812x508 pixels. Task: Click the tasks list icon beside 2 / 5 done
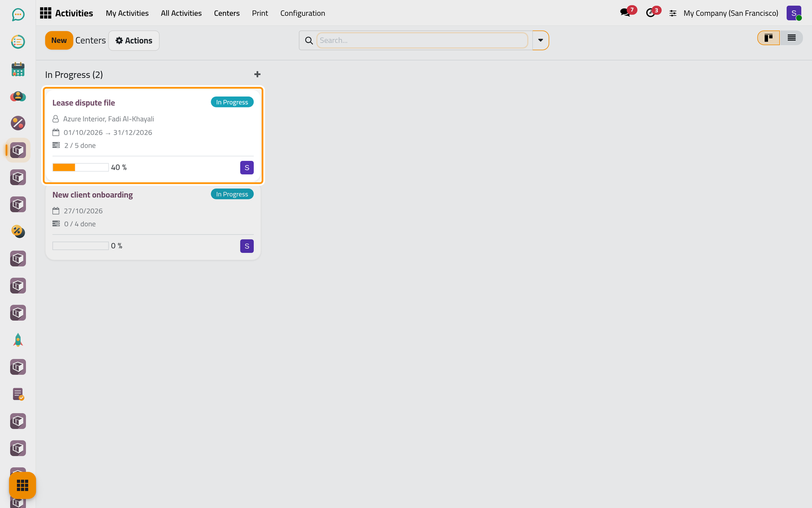[x=56, y=145]
